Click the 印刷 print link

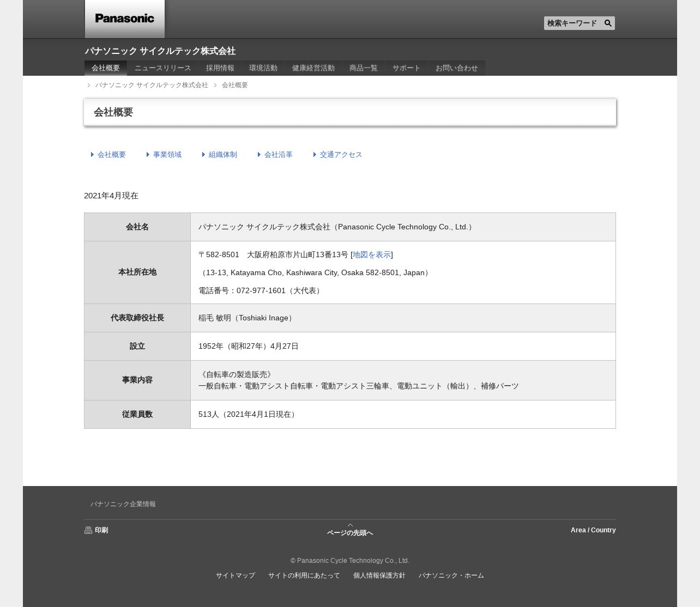(101, 530)
